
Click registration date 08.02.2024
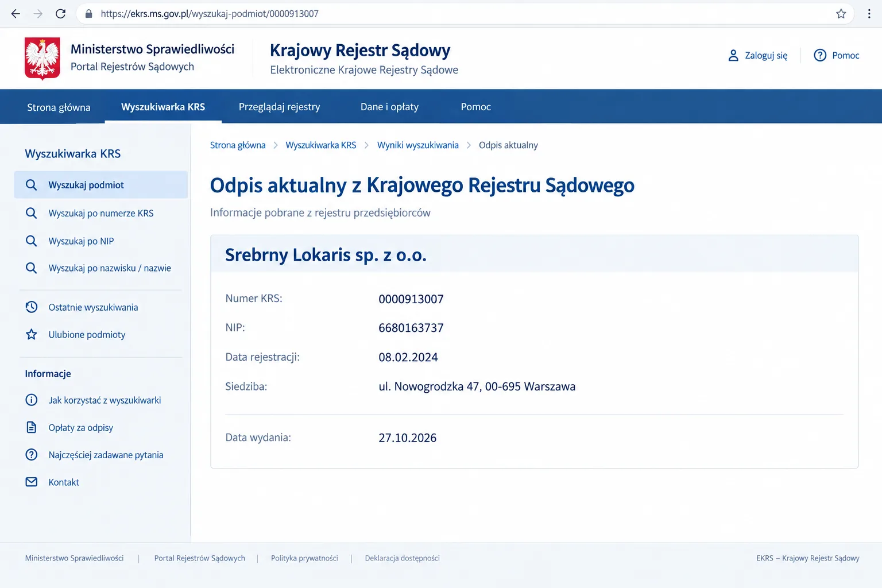[408, 357]
